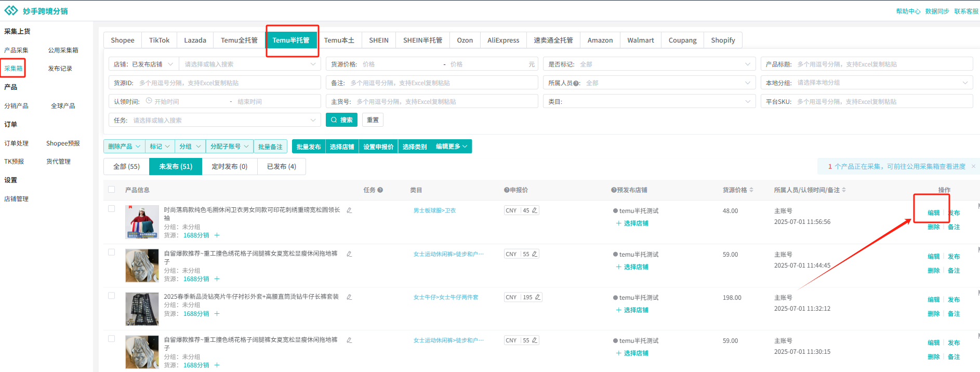Click the 重置 reset button
This screenshot has height=372, width=980.
(x=373, y=120)
